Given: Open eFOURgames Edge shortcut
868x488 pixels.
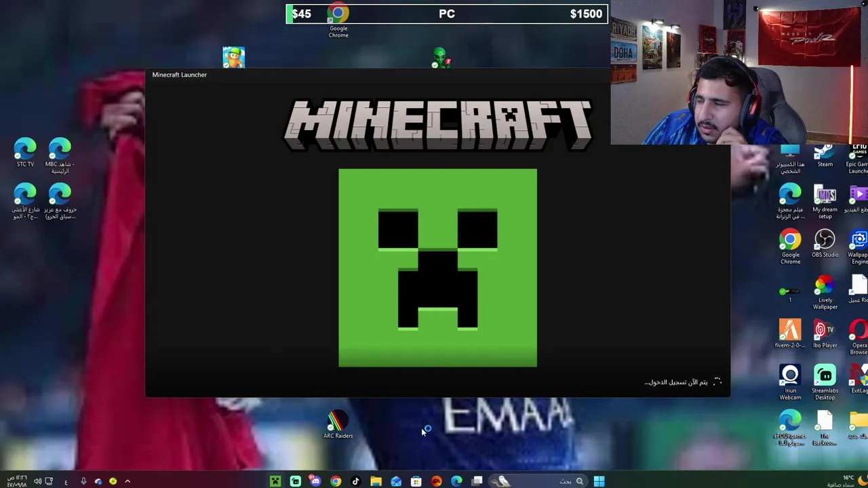Looking at the screenshot, I should pos(790,428).
